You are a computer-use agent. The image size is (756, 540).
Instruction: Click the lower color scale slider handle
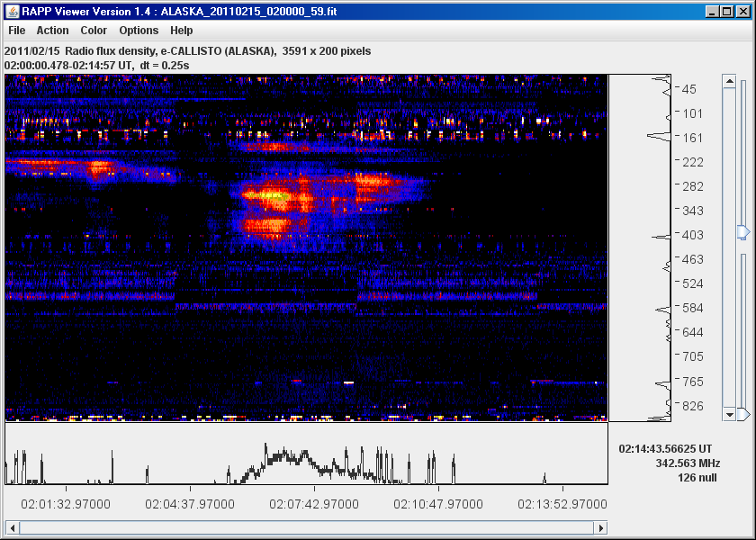click(744, 414)
